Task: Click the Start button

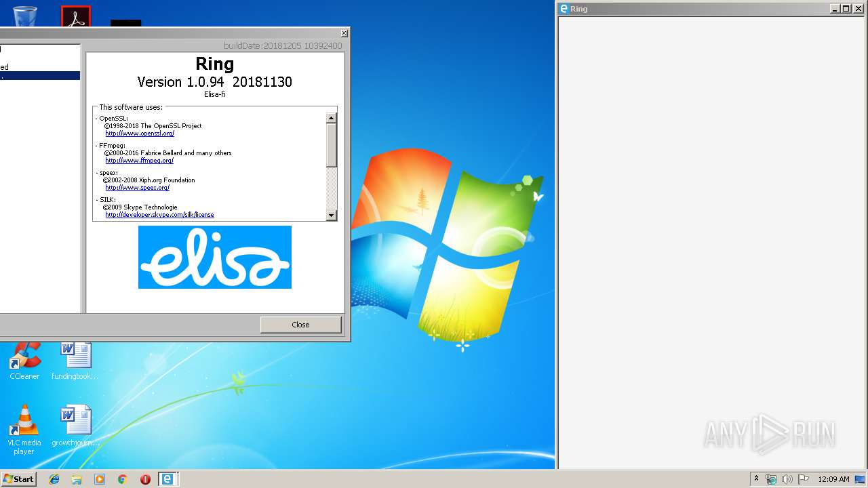Action: tap(18, 479)
